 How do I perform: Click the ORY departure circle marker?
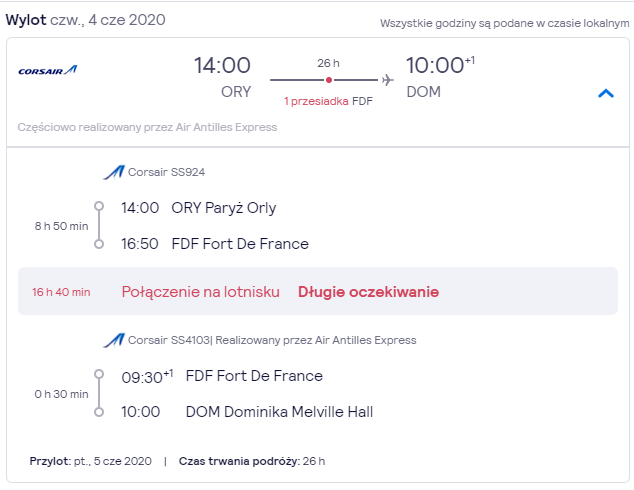(99, 207)
